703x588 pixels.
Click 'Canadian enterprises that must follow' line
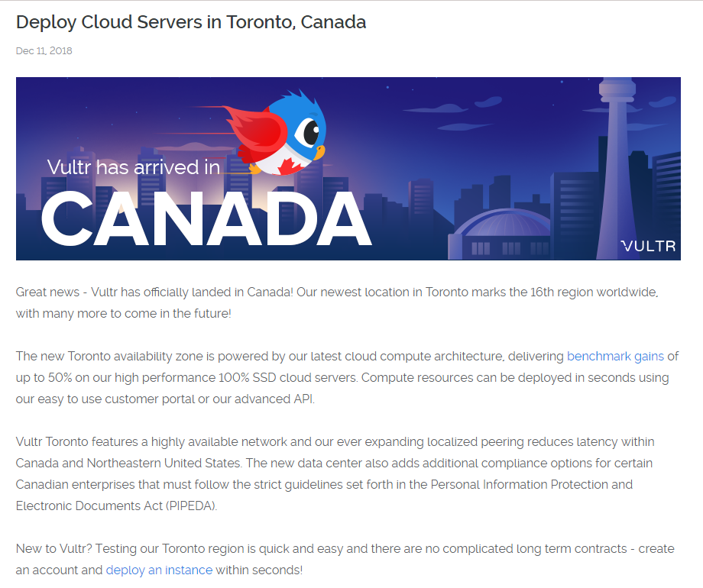point(324,484)
